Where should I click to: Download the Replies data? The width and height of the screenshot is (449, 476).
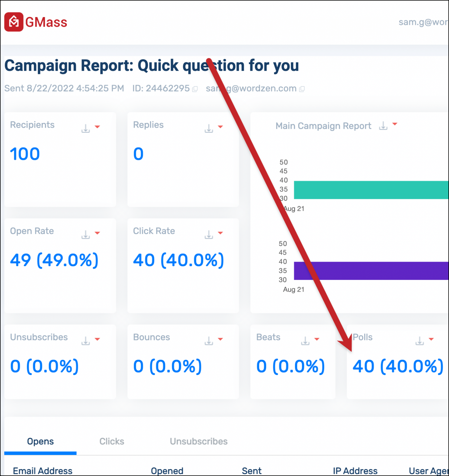[x=208, y=127]
